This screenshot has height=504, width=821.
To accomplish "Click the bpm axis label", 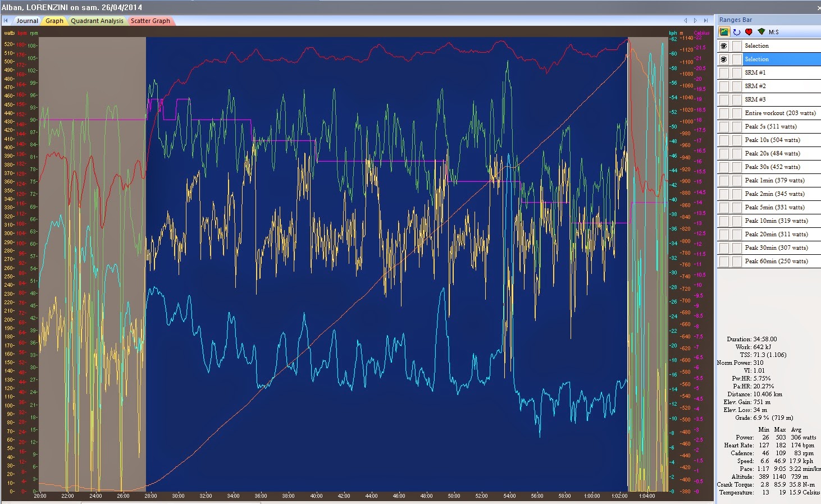I will (x=22, y=33).
